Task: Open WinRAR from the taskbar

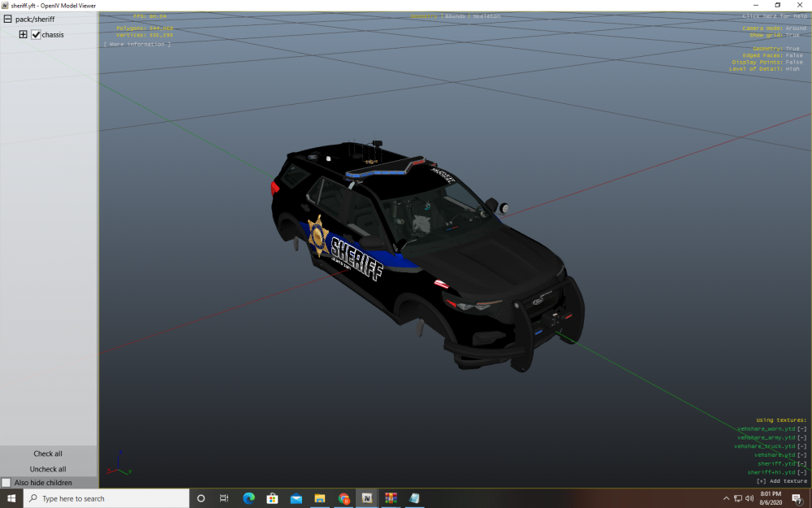Action: coord(391,499)
